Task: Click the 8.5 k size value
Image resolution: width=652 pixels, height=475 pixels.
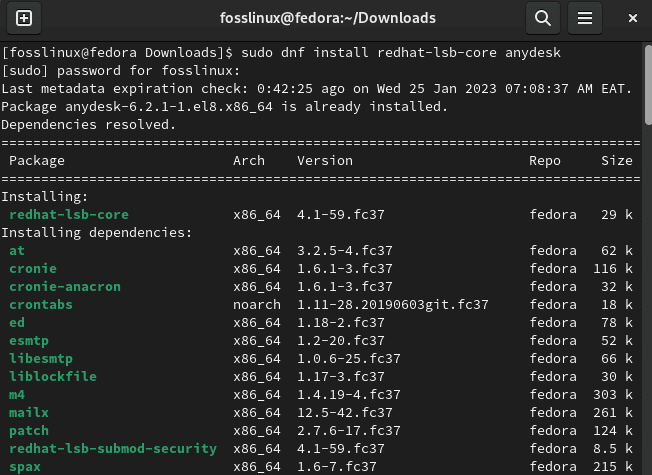Action: coord(612,449)
